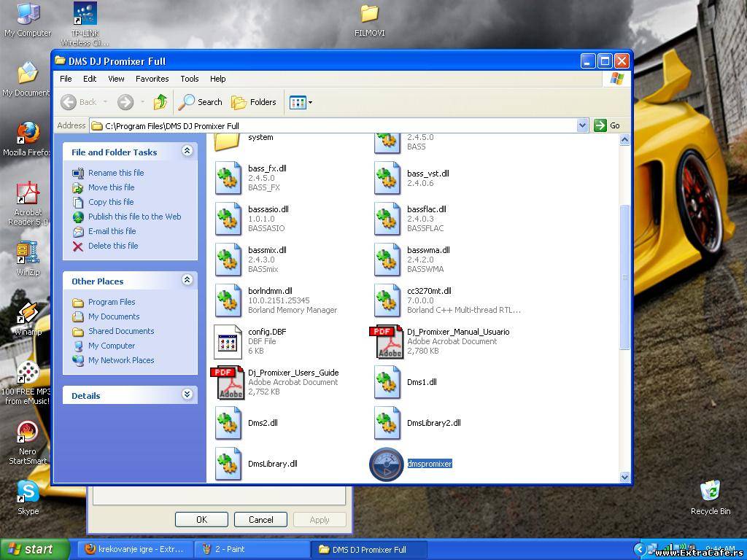Open the Address bar dropdown
This screenshot has height=560, width=747.
(x=582, y=125)
